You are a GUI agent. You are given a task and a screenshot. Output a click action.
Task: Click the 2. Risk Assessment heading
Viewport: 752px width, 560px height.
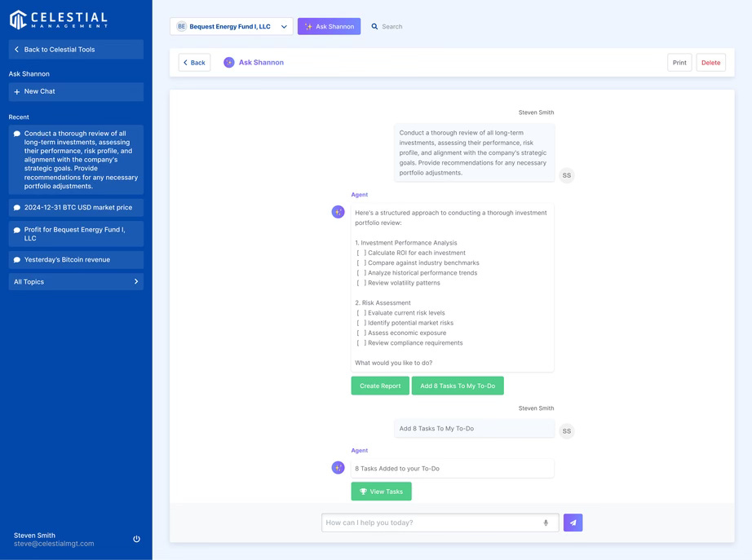click(x=383, y=302)
